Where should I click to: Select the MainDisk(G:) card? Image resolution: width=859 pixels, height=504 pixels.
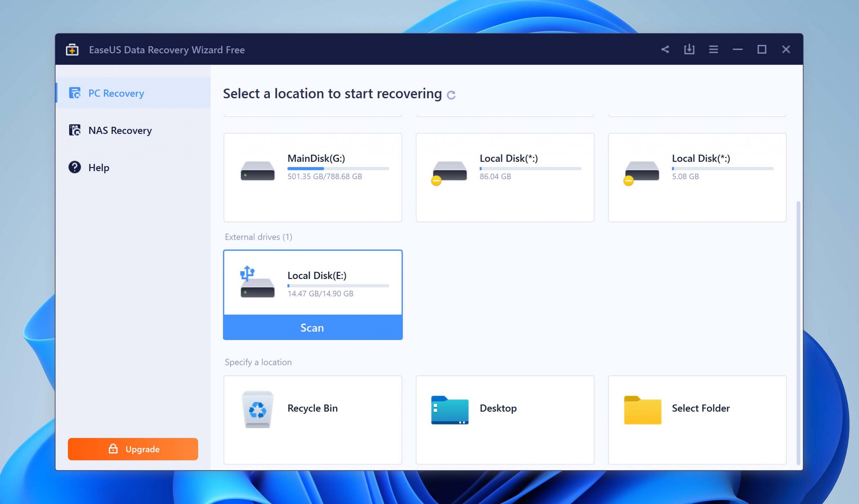click(x=313, y=177)
